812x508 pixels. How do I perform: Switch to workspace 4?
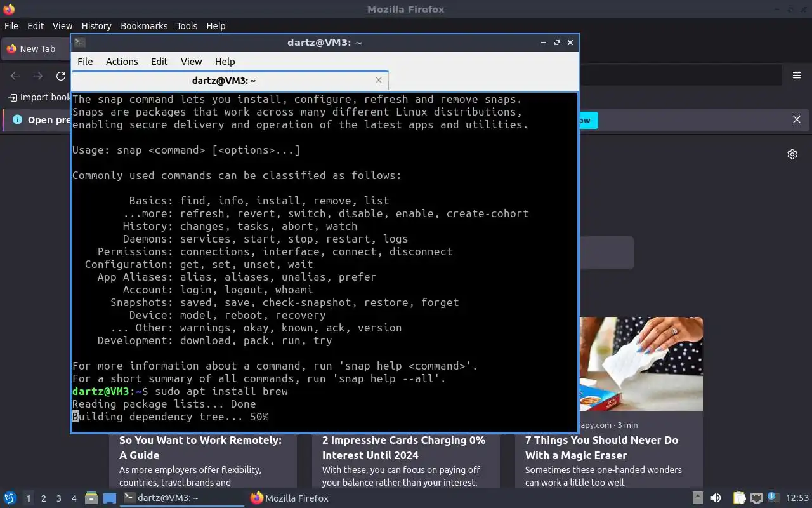74,498
